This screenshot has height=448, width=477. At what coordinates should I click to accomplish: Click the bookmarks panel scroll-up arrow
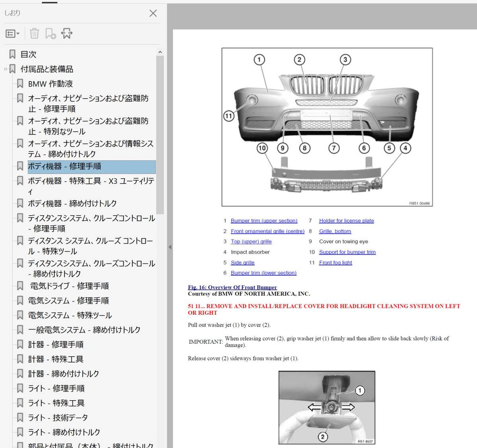[160, 52]
